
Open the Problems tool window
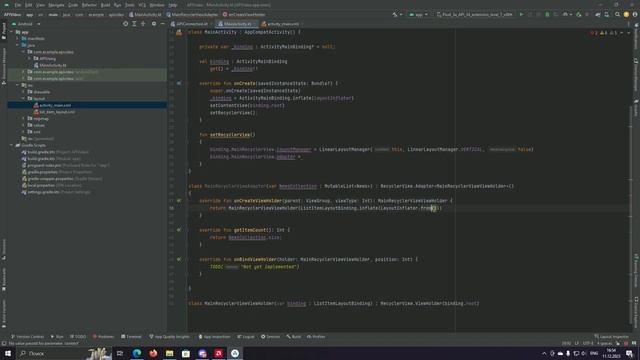click(103, 337)
